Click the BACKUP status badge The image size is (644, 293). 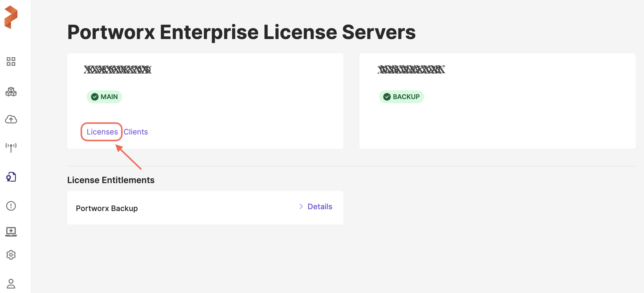[x=401, y=97]
